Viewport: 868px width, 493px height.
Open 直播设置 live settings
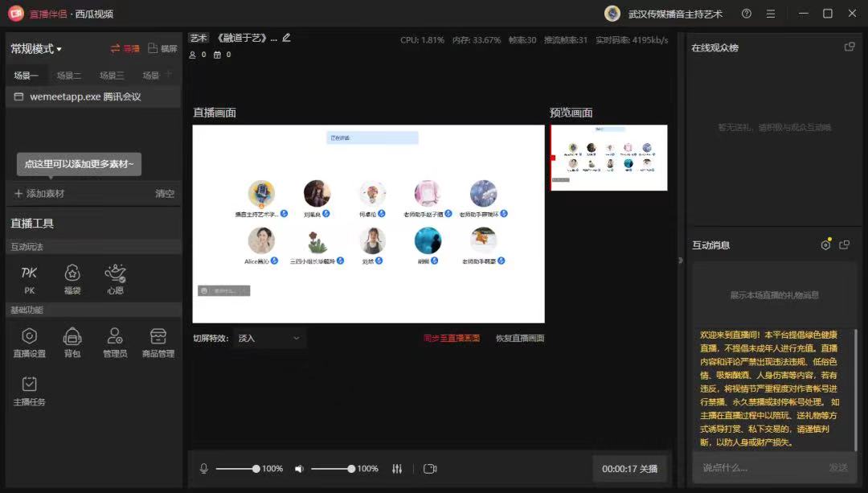[x=29, y=341]
